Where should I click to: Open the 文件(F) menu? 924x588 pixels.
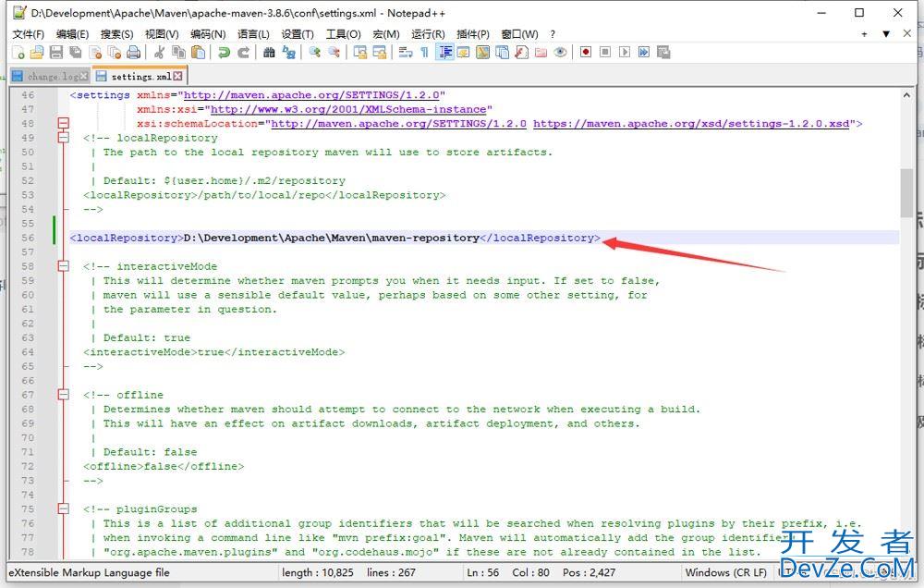[x=29, y=34]
